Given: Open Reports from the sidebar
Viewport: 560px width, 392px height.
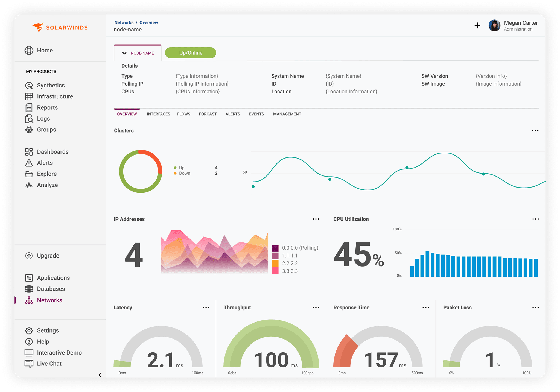Looking at the screenshot, I should coord(47,107).
